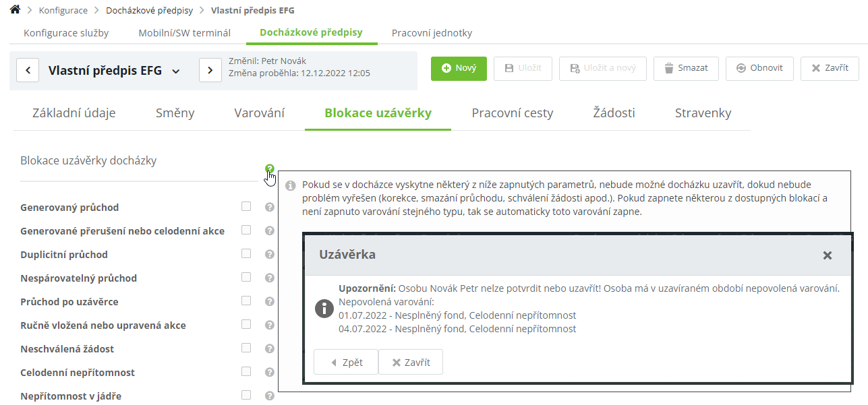Open help for Blokace uzávěrky docházky
Image resolution: width=868 pixels, height=405 pixels.
pos(270,168)
